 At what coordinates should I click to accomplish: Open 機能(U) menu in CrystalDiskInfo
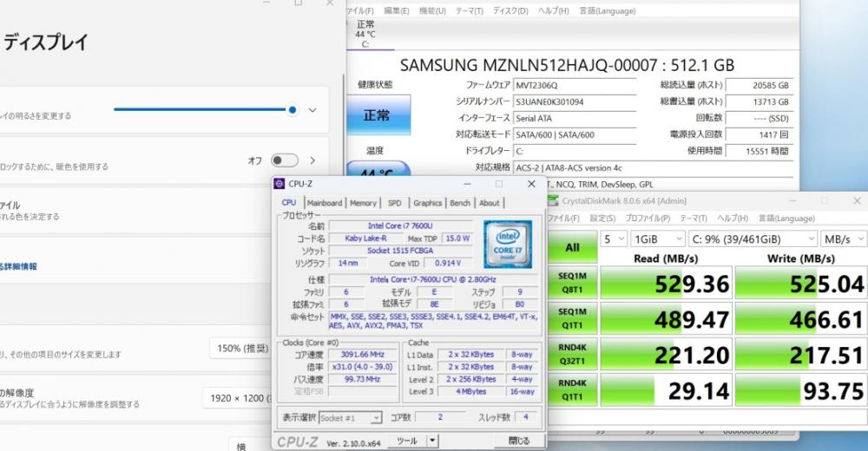coord(432,10)
